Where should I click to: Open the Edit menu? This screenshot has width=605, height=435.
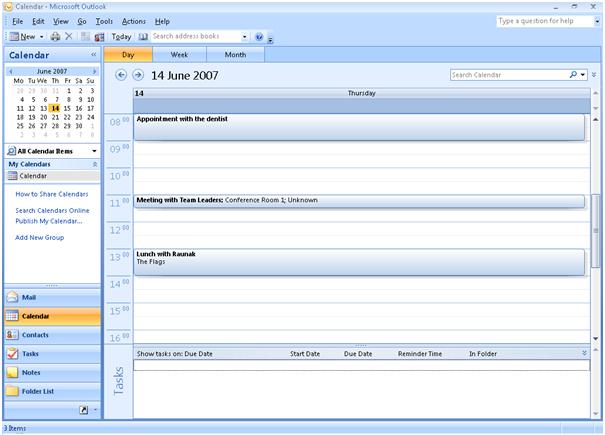coord(38,21)
